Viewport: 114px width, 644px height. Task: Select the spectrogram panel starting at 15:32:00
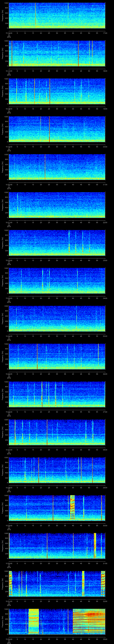click(x=57, y=622)
